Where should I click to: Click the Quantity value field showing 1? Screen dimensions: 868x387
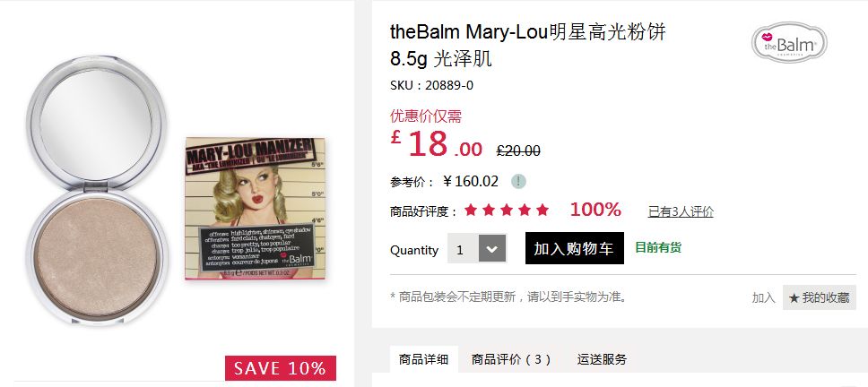point(463,249)
